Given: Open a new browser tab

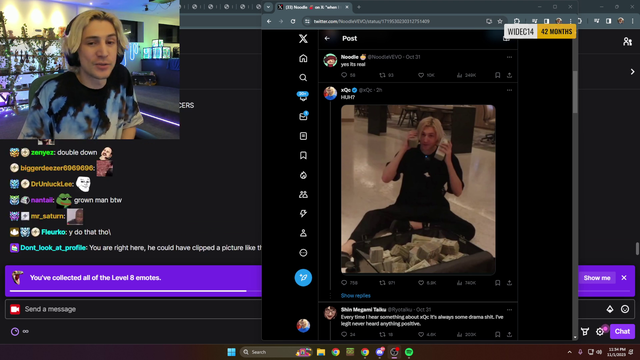Looking at the screenshot, I should 359,7.
